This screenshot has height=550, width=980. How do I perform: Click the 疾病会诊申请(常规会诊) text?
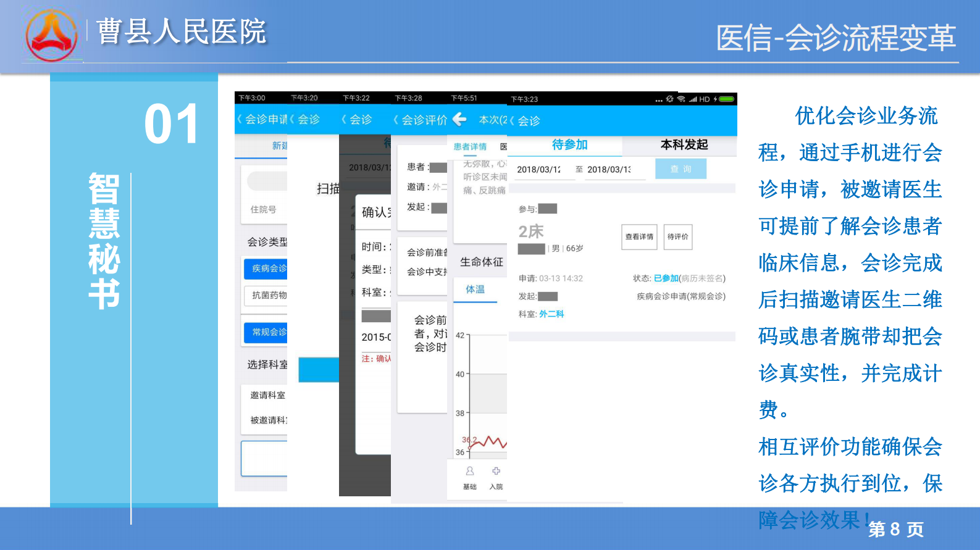681,296
